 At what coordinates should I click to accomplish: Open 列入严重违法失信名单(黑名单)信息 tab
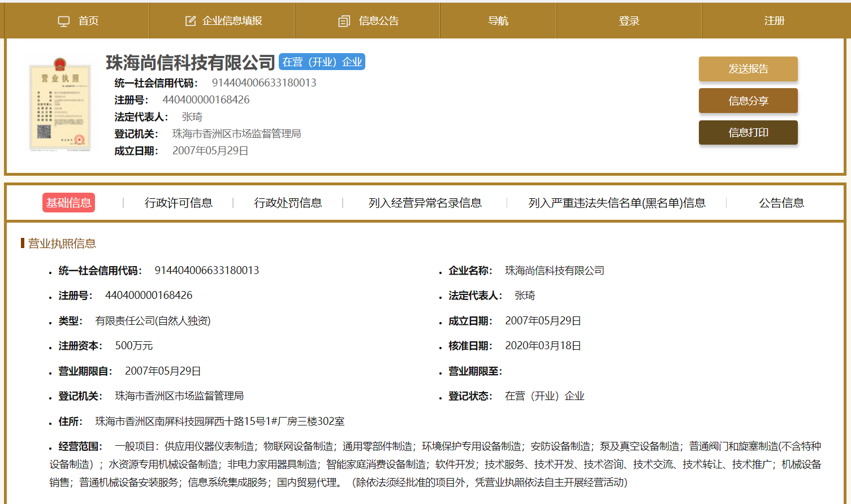[617, 203]
